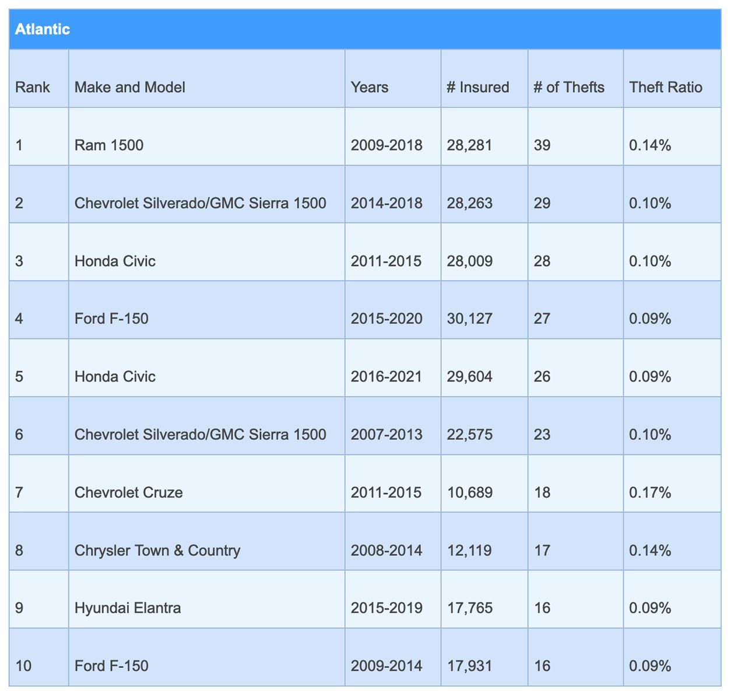Click the 0.17% theft ratio cell

(x=650, y=492)
